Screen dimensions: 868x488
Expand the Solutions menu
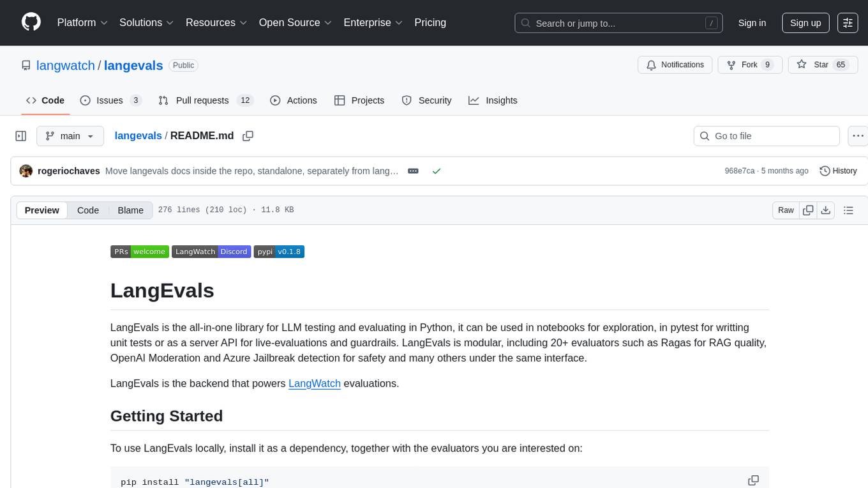tap(147, 22)
